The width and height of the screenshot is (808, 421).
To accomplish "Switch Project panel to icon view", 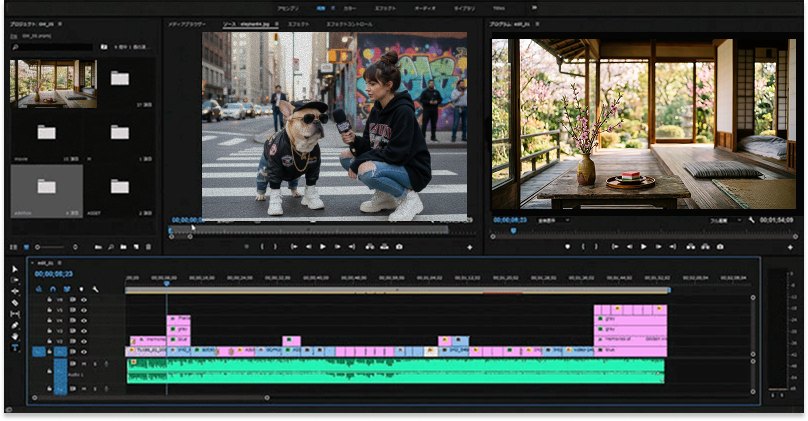I will (x=26, y=247).
